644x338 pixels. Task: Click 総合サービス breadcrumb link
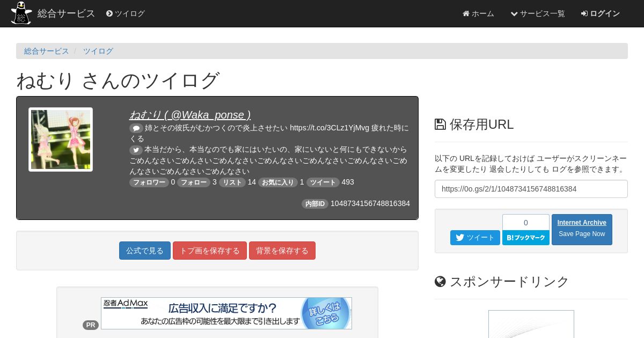pos(47,51)
